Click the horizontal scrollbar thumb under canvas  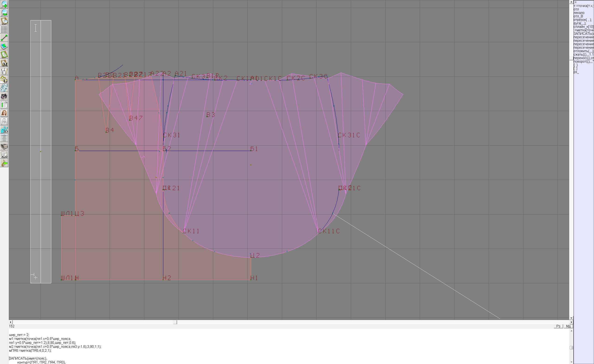click(175, 322)
